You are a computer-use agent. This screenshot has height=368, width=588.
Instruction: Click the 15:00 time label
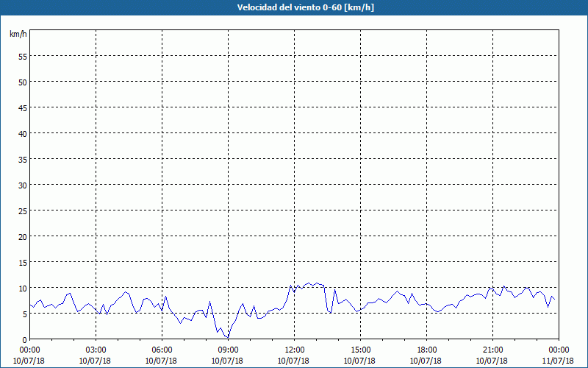click(x=360, y=350)
